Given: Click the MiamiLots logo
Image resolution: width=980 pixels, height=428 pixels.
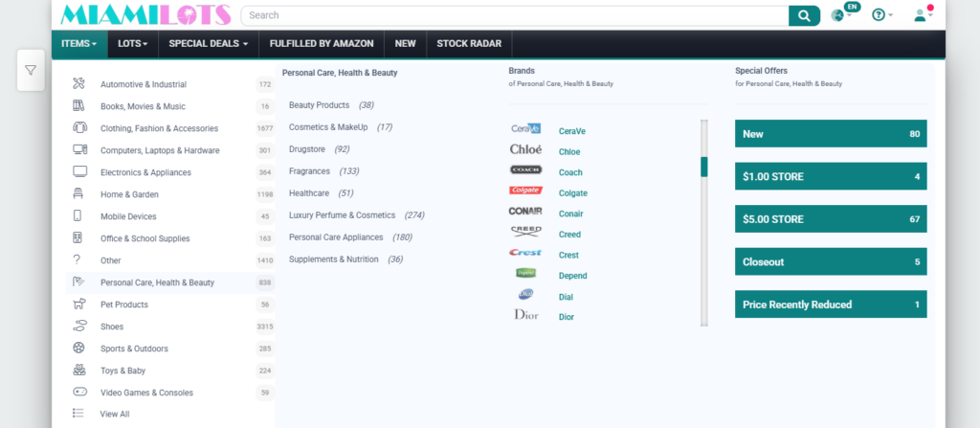Looking at the screenshot, I should click(x=145, y=15).
